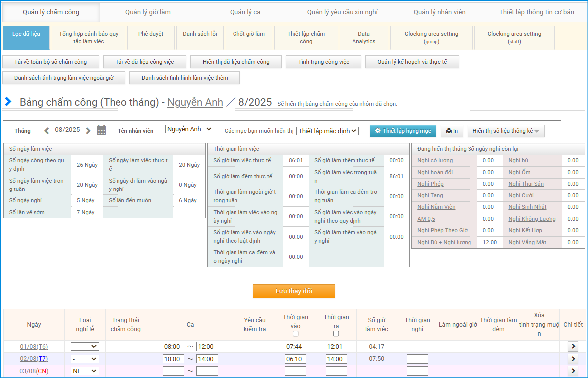Click the Lưu thay đổi button
This screenshot has width=588, height=378.
[294, 291]
